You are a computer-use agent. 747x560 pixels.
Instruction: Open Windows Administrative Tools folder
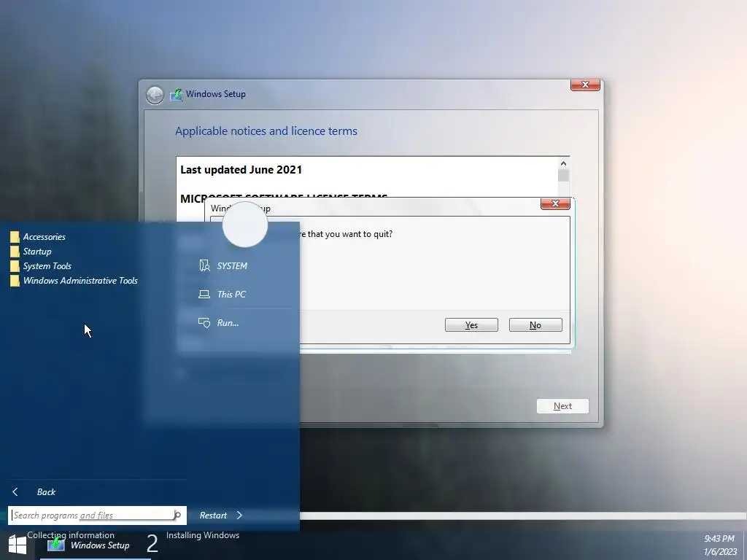point(80,281)
